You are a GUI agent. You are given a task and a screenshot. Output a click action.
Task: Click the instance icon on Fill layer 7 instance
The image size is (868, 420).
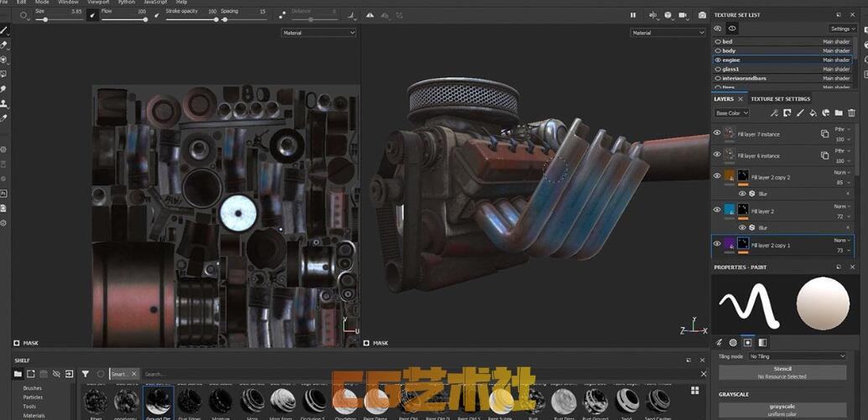(824, 134)
